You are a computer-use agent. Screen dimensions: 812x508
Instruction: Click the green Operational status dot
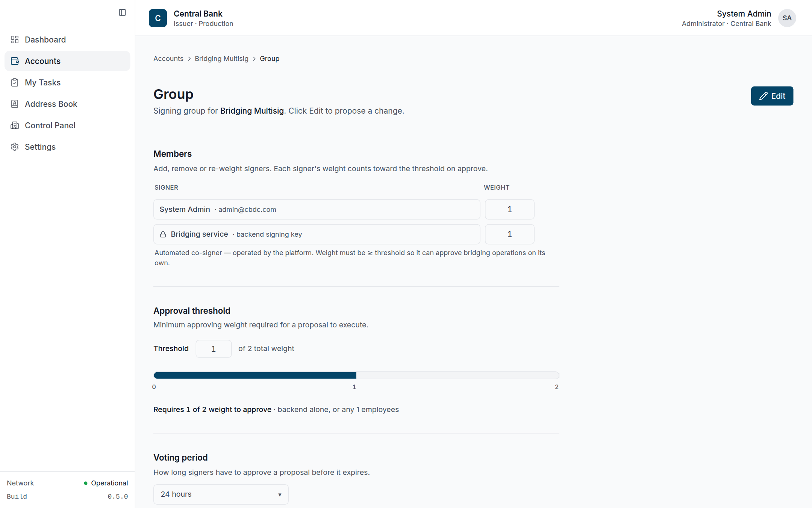86,483
